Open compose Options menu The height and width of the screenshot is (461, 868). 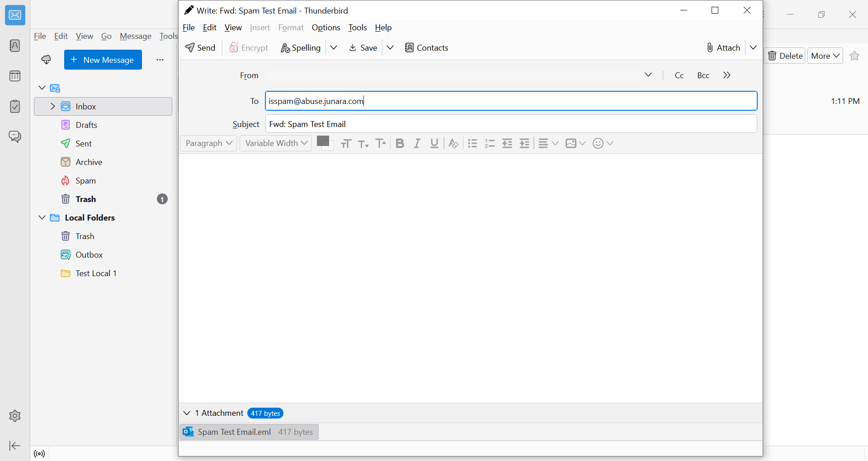[326, 28]
